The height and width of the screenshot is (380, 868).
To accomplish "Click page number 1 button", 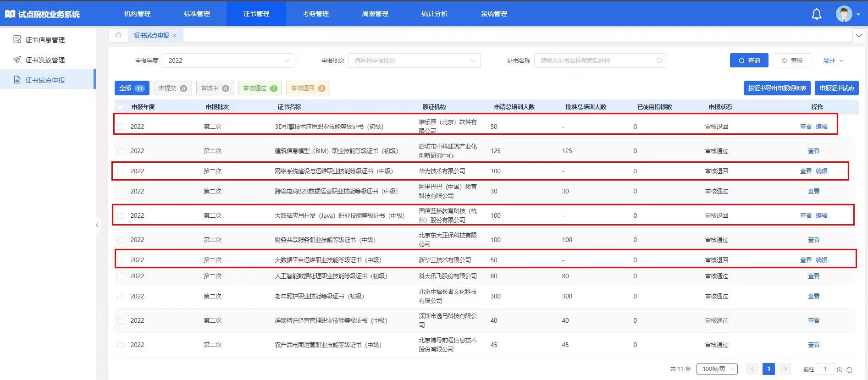I will [768, 369].
